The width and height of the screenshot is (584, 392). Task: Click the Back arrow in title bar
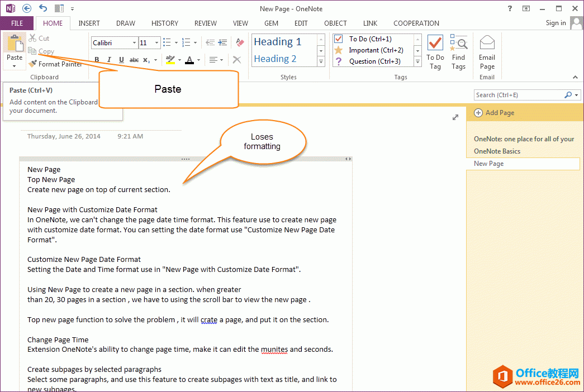tap(27, 8)
